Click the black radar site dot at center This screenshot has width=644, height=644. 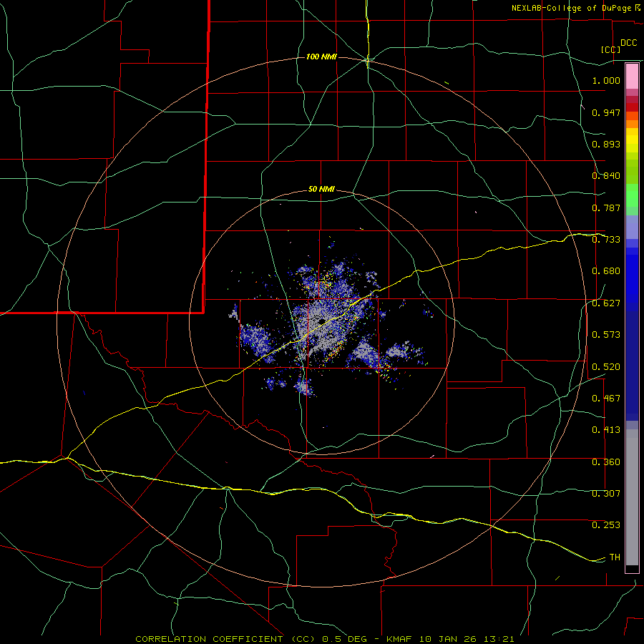321,321
